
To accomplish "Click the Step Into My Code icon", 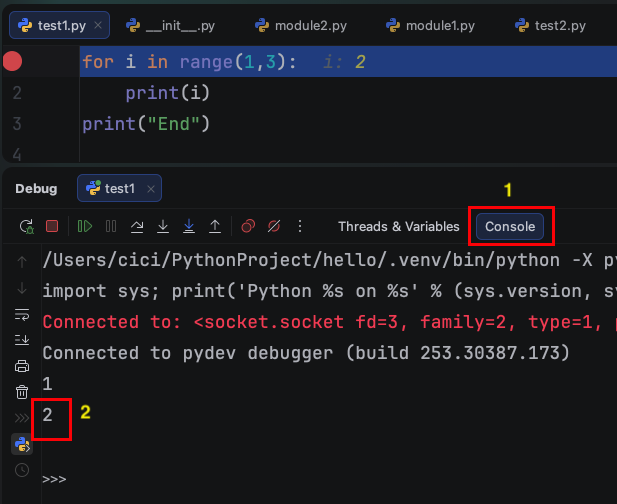I will (x=189, y=227).
